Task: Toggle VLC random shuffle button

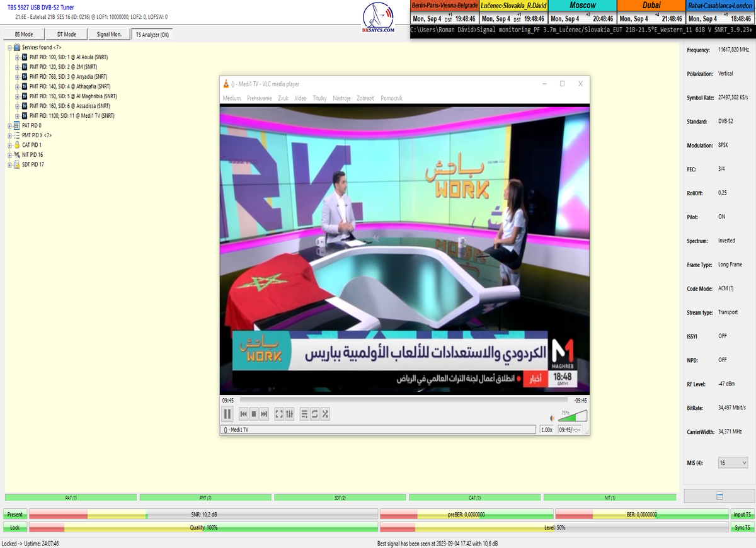Action: (x=325, y=414)
